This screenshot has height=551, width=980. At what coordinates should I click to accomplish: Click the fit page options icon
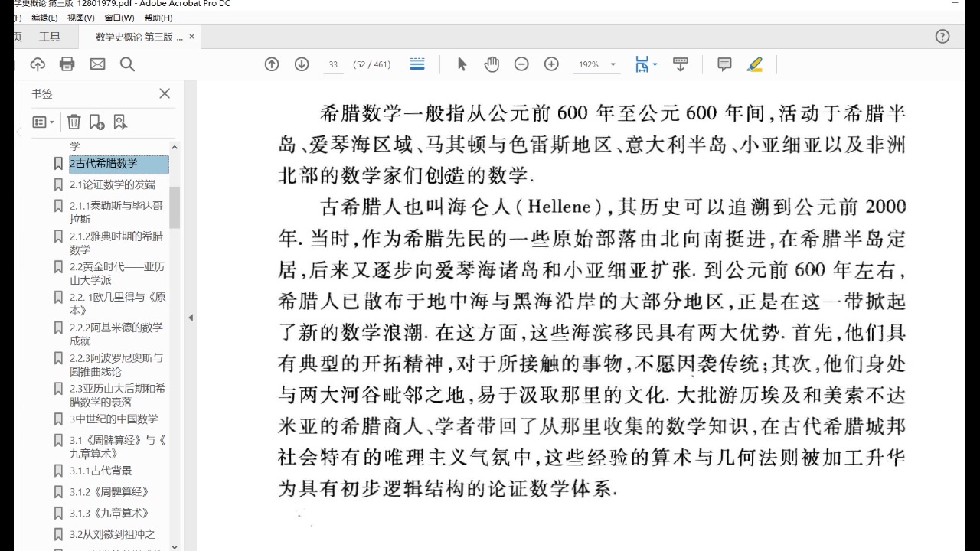tap(642, 64)
